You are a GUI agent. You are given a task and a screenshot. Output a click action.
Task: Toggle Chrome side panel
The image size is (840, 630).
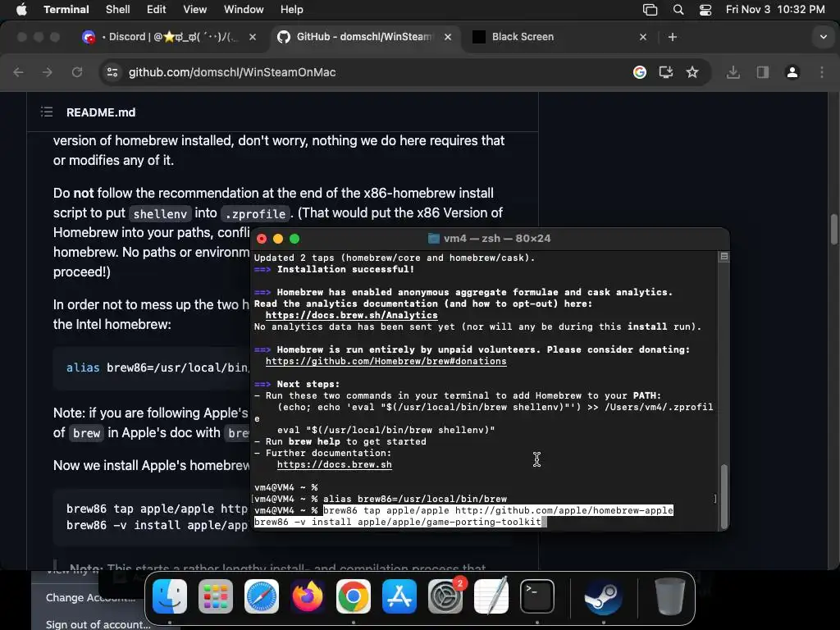(x=762, y=72)
